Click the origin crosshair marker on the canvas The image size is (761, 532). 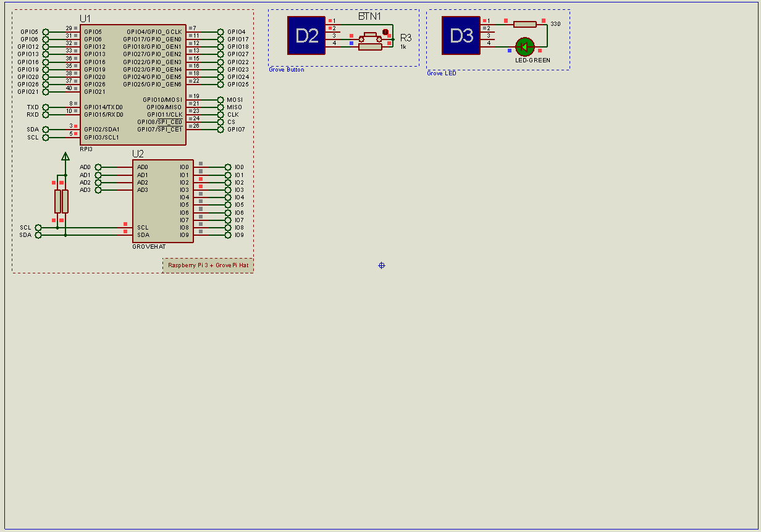(381, 265)
